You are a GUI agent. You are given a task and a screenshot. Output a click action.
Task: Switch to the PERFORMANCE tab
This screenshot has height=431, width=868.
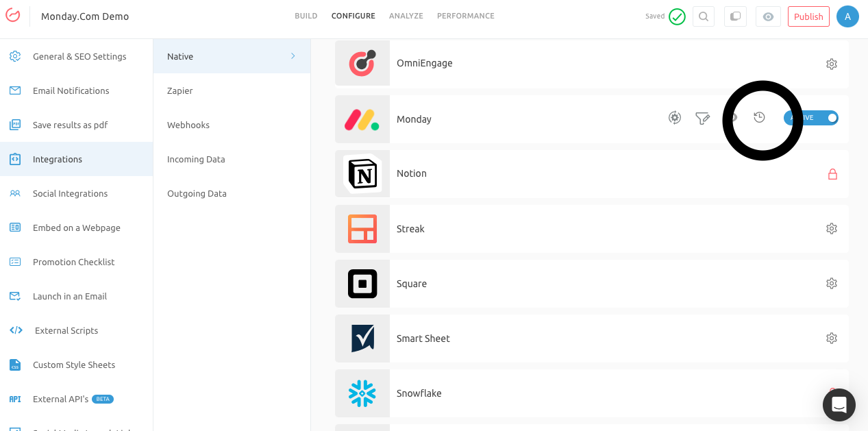465,16
